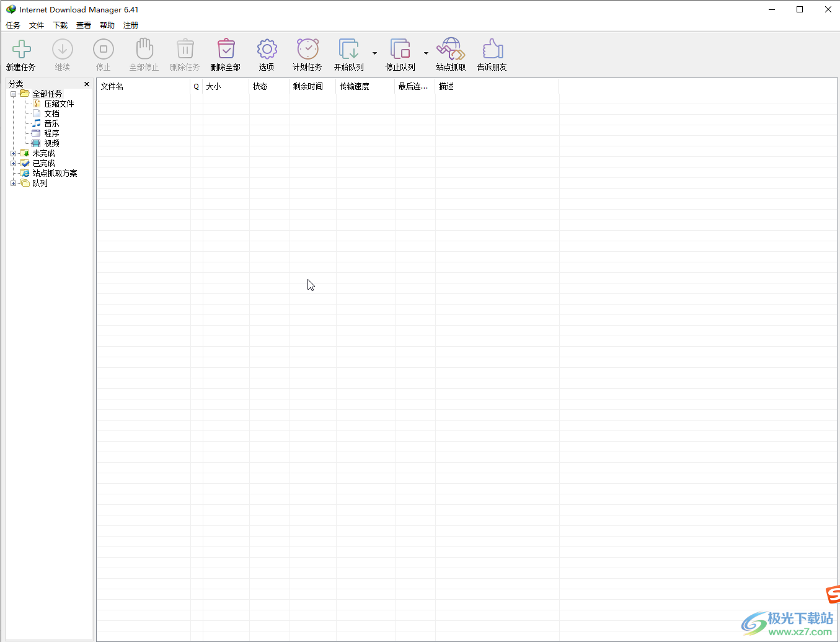Open the 帮助 menu
This screenshot has height=642, width=840.
click(x=107, y=25)
